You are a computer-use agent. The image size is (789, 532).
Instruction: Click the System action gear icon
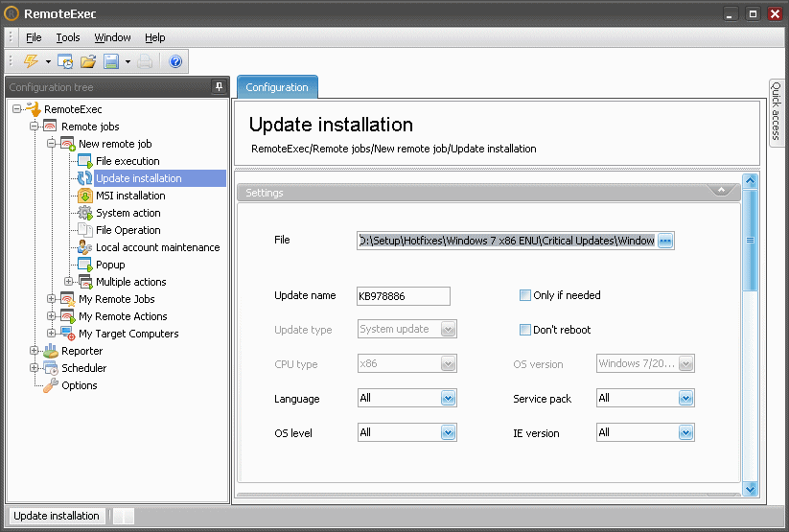coord(84,213)
